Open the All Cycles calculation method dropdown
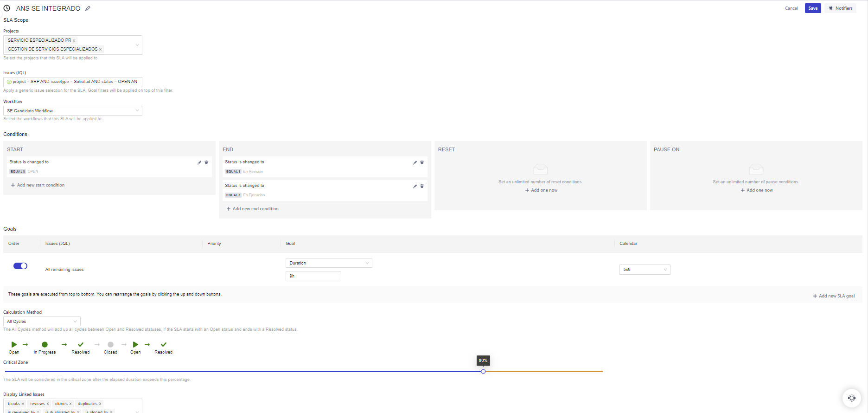868x413 pixels. [x=42, y=321]
